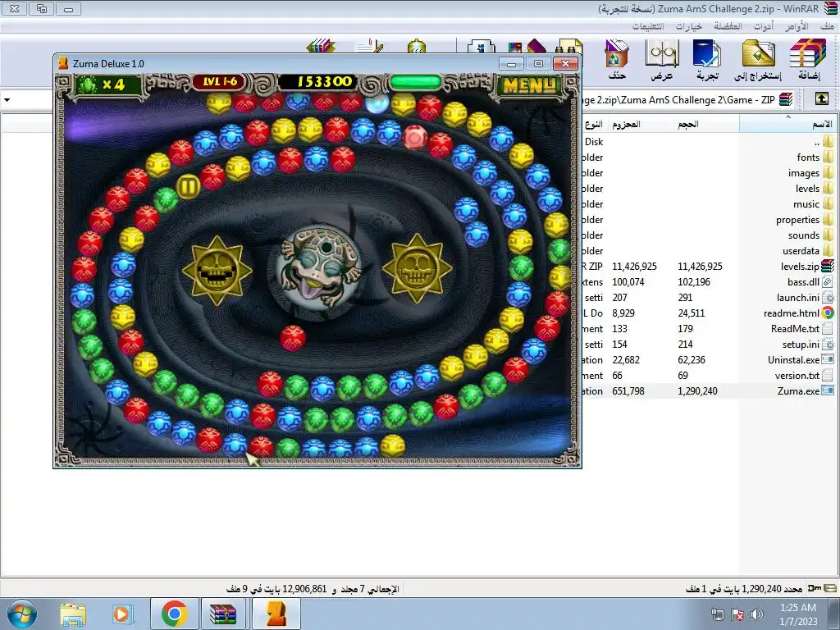Select the music folder row
Image resolution: width=840 pixels, height=630 pixels.
[x=710, y=203]
